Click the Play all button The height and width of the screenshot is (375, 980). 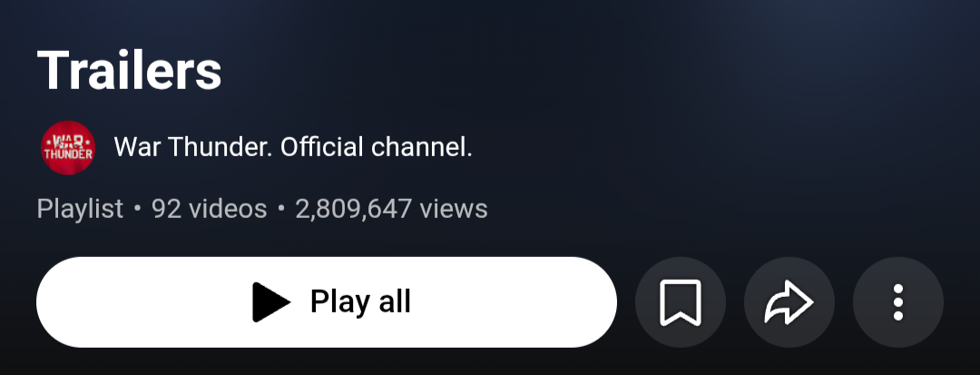327,302
